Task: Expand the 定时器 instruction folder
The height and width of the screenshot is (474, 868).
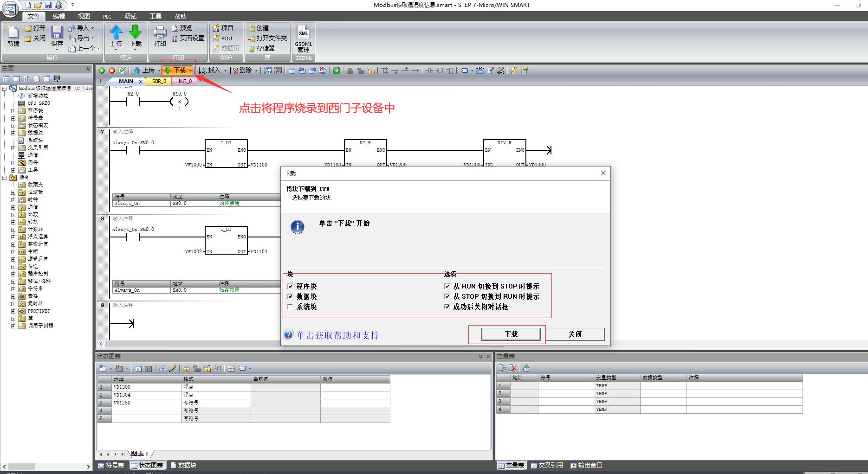Action: pos(13,304)
